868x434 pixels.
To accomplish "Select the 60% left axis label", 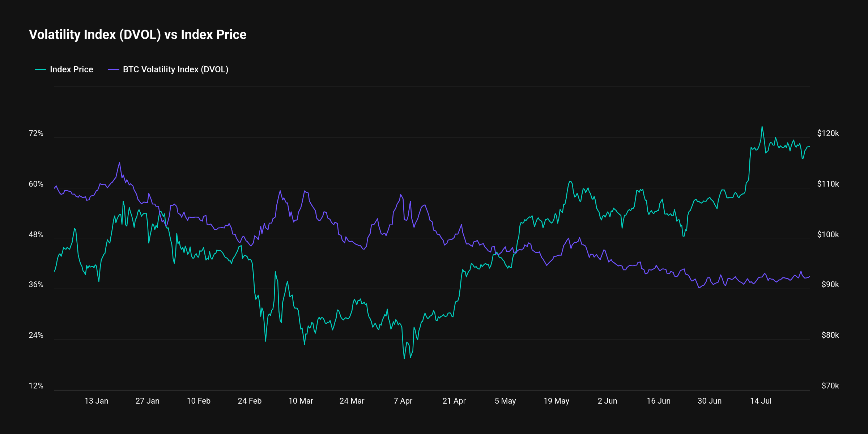I will pyautogui.click(x=36, y=184).
